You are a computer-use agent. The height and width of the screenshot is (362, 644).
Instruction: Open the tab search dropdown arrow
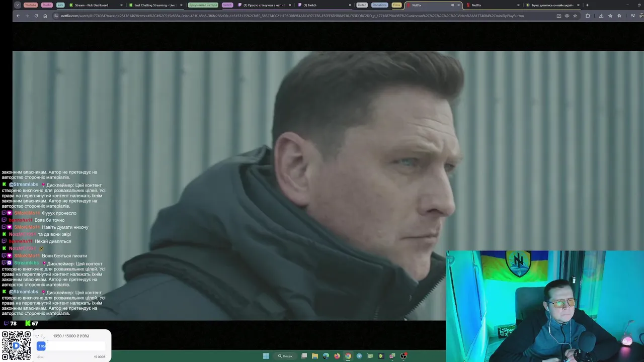(x=18, y=5)
